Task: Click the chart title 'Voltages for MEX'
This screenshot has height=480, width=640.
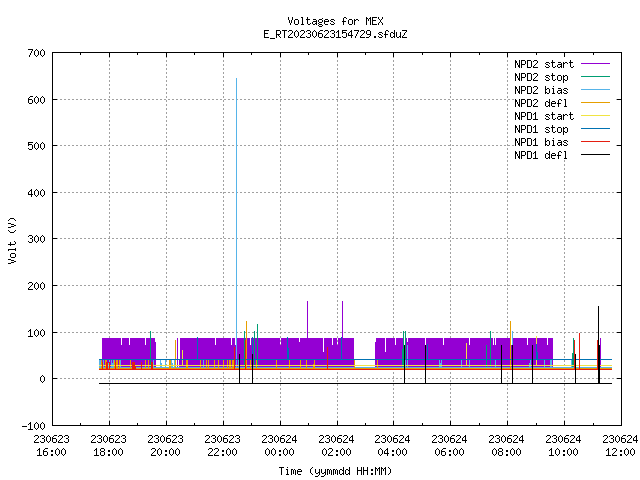Action: click(335, 21)
